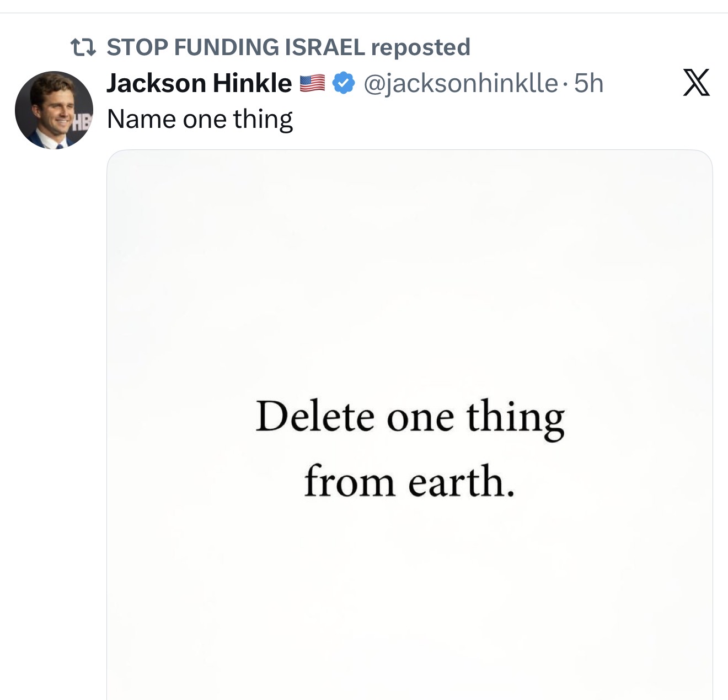
Task: Click the "Name one thing" post text
Action: [x=200, y=119]
